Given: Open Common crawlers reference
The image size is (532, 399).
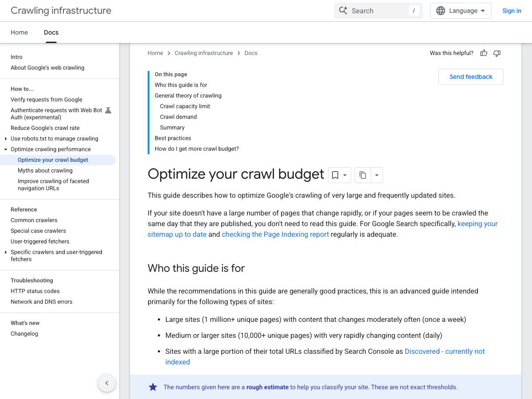Looking at the screenshot, I should pyautogui.click(x=34, y=220).
